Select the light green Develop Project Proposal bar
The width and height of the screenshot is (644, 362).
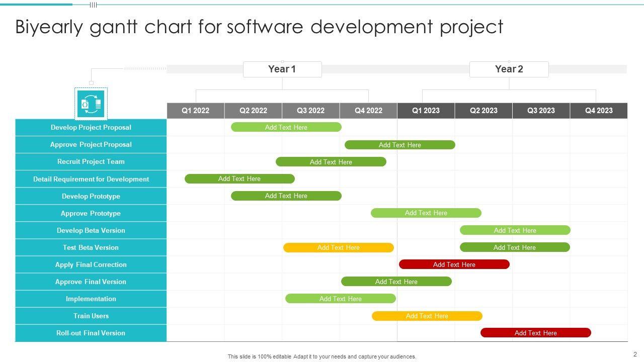(x=286, y=127)
